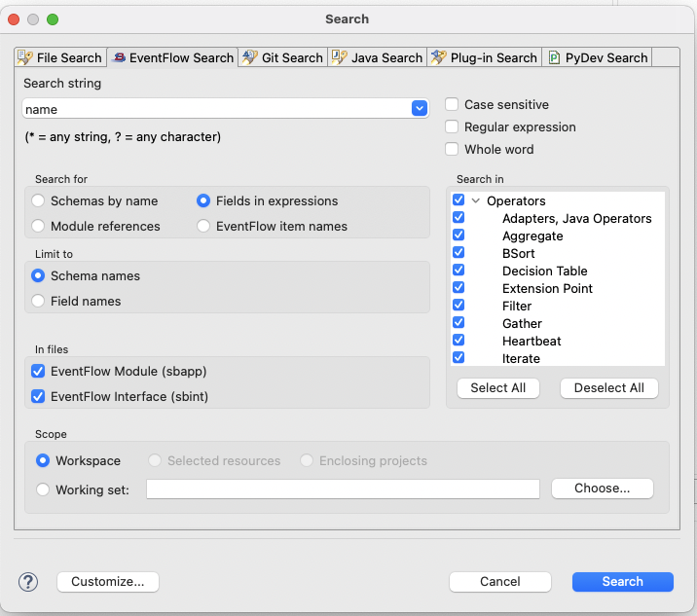Tick the Regular expression option

coord(452,127)
